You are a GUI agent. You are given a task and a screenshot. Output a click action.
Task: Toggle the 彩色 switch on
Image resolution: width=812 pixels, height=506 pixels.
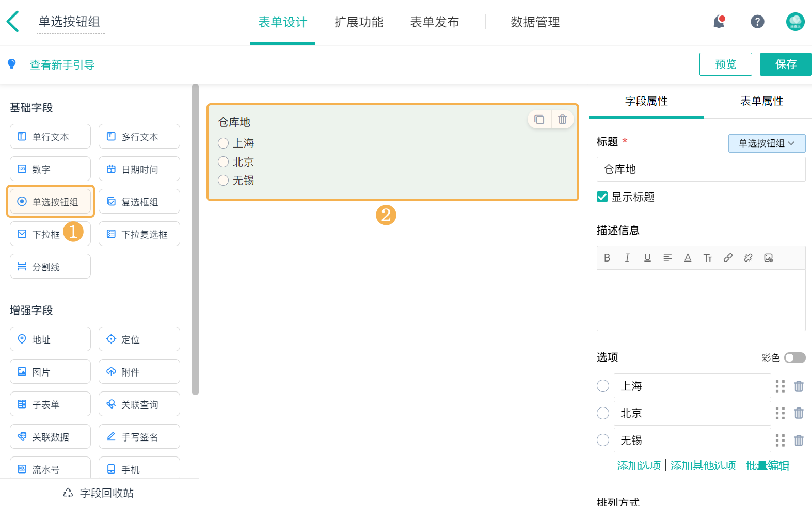tap(794, 358)
